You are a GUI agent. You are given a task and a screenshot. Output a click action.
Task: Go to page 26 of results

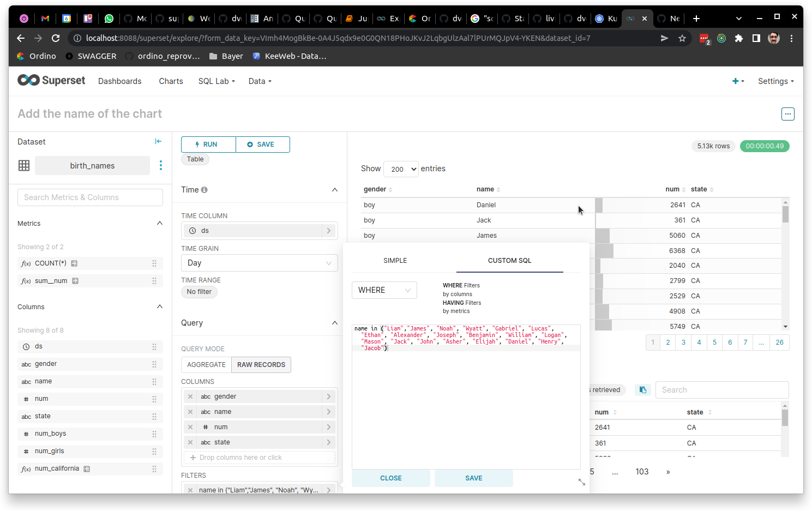[780, 342]
